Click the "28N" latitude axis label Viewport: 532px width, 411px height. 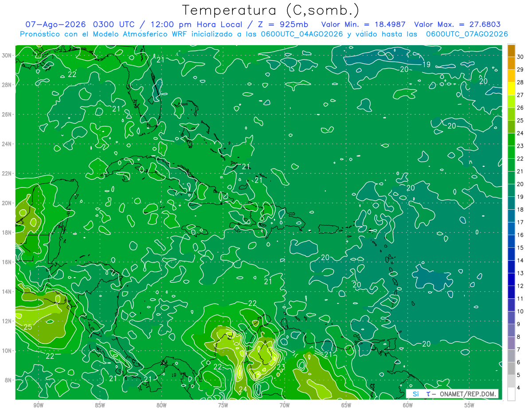[x=7, y=85]
